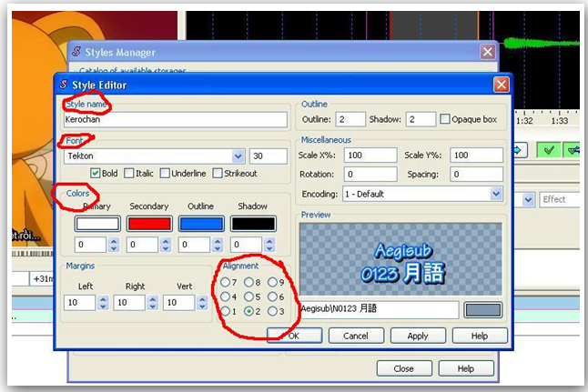Image resolution: width=588 pixels, height=392 pixels.
Task: Click Cancel in Style Editor
Action: click(x=356, y=336)
